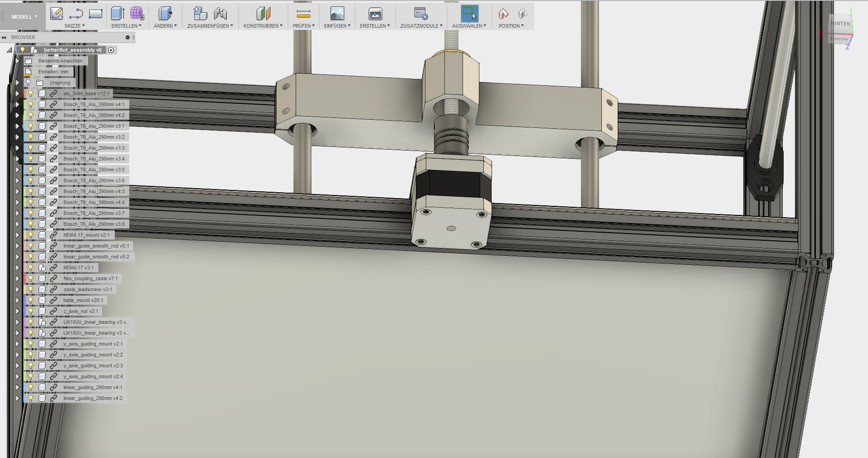Click the Scripts and Add-Ins icon

pos(421,14)
